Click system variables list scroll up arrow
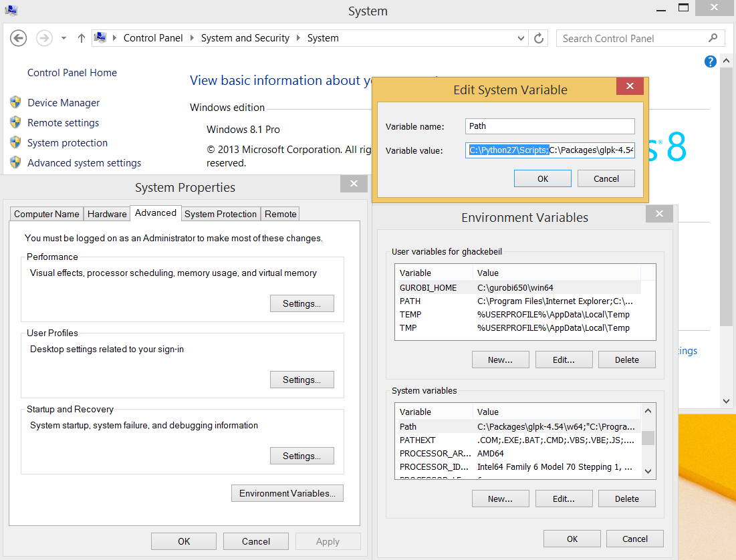Viewport: 736px width, 560px height. point(648,411)
